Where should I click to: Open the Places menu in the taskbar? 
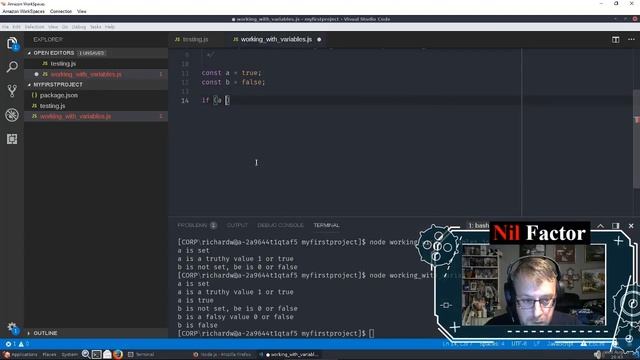pos(49,355)
